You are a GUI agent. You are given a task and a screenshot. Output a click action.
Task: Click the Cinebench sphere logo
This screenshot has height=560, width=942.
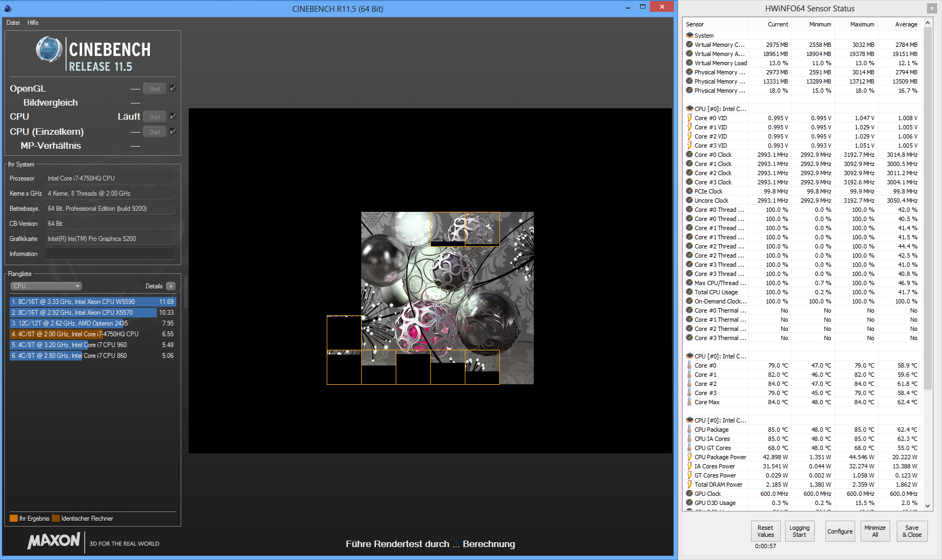click(49, 50)
